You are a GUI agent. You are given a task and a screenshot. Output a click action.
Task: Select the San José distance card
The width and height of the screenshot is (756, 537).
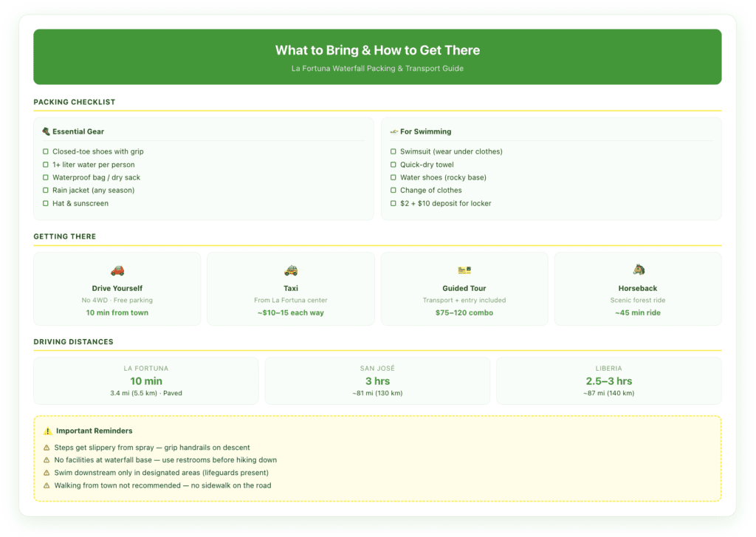point(377,380)
